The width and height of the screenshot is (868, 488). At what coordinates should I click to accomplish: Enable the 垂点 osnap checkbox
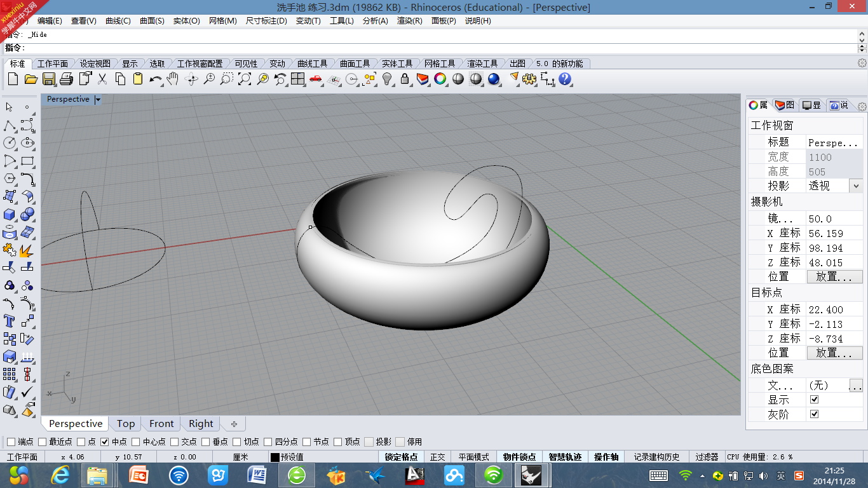206,442
